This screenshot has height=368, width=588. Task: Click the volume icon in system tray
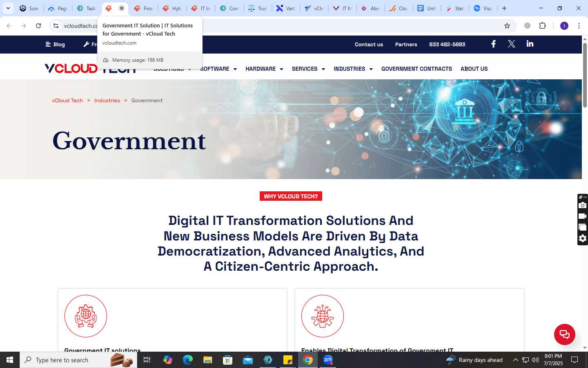535,360
